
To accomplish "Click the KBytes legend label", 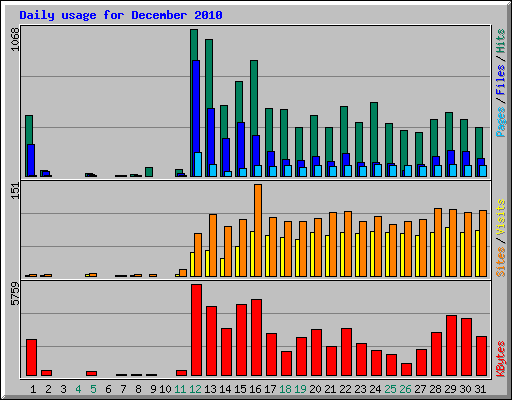I will (501, 359).
